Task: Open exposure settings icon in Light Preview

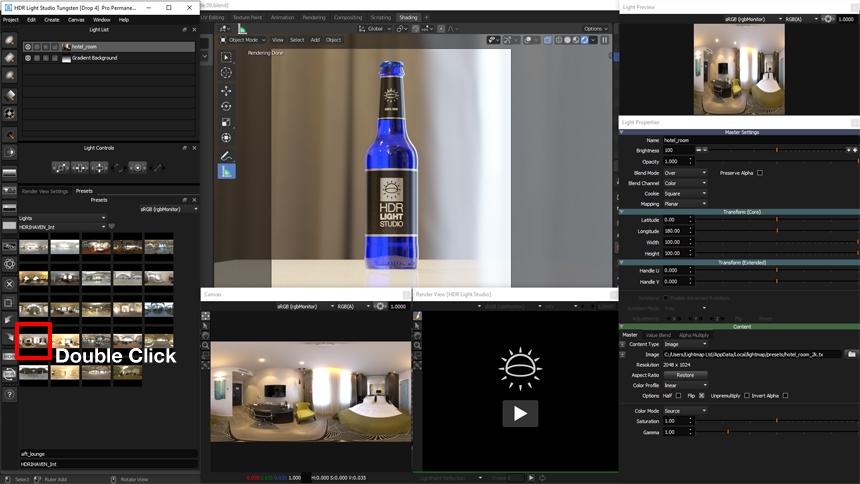Action: point(828,19)
